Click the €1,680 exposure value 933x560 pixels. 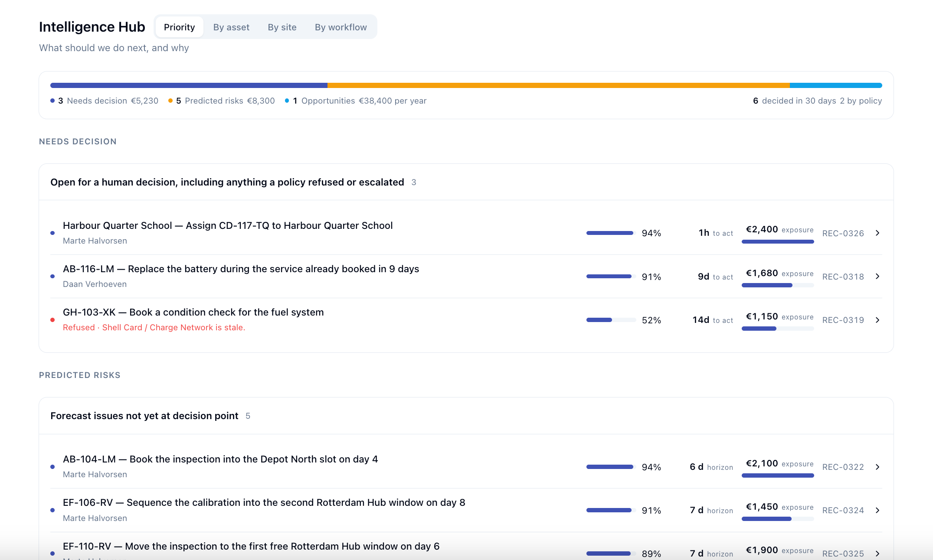tap(762, 273)
